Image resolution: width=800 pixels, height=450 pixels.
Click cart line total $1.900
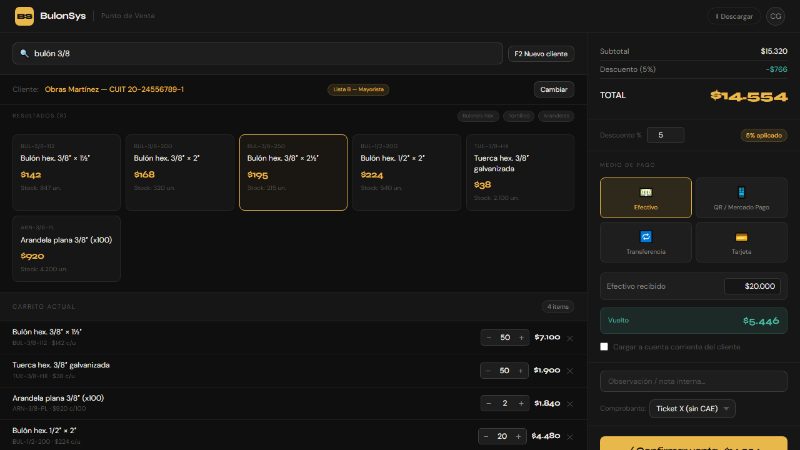pos(547,370)
